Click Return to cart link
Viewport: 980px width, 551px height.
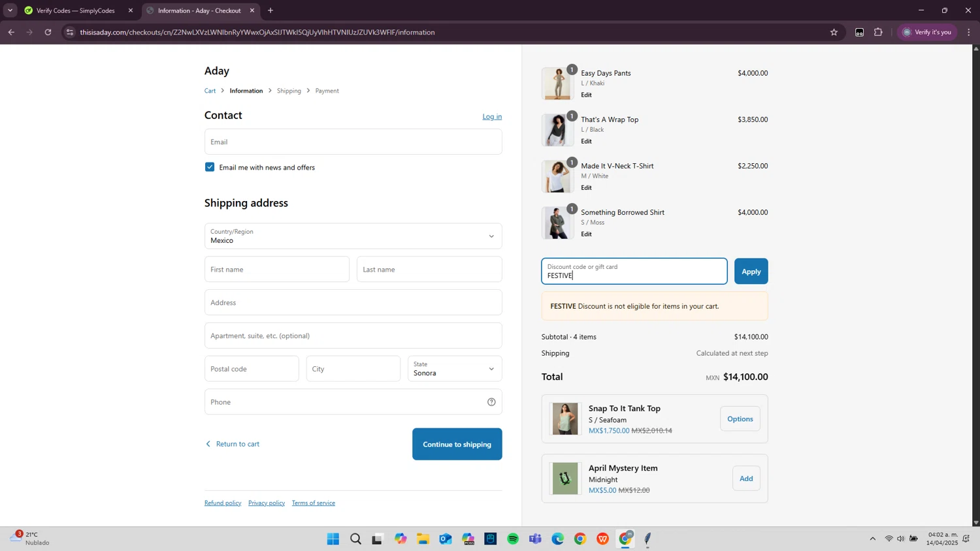tap(233, 444)
